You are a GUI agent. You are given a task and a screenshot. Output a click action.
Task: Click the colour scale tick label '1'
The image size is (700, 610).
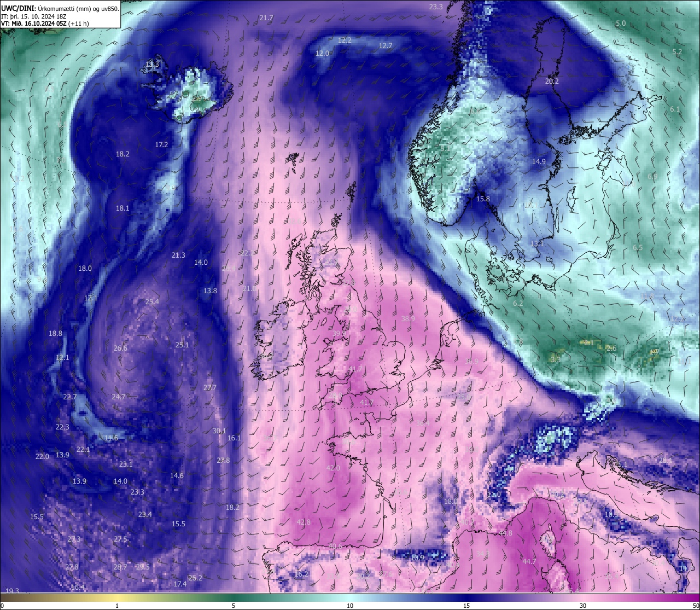click(x=117, y=606)
